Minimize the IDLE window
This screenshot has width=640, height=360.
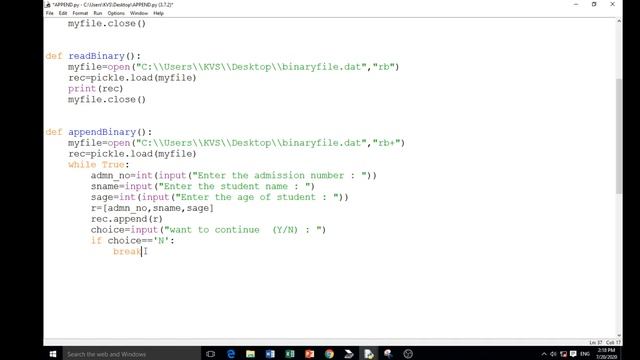point(576,4)
